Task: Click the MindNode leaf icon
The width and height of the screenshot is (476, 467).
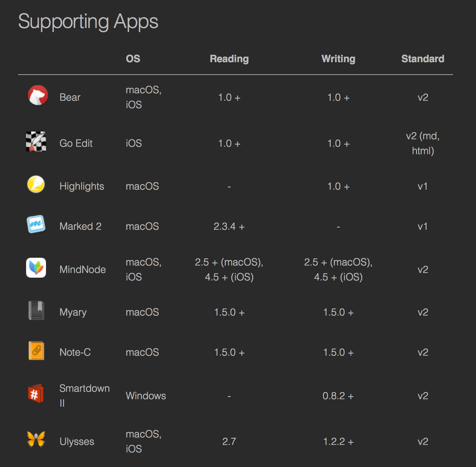Action: click(36, 268)
